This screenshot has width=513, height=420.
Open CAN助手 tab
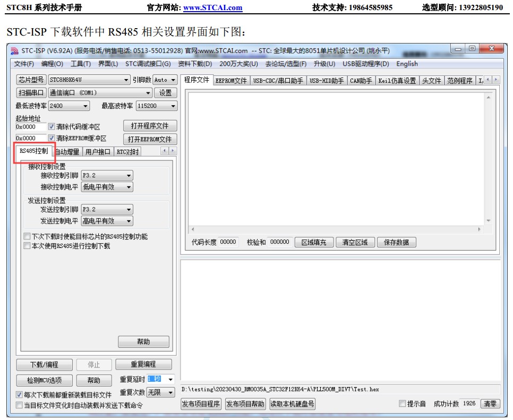(x=361, y=81)
